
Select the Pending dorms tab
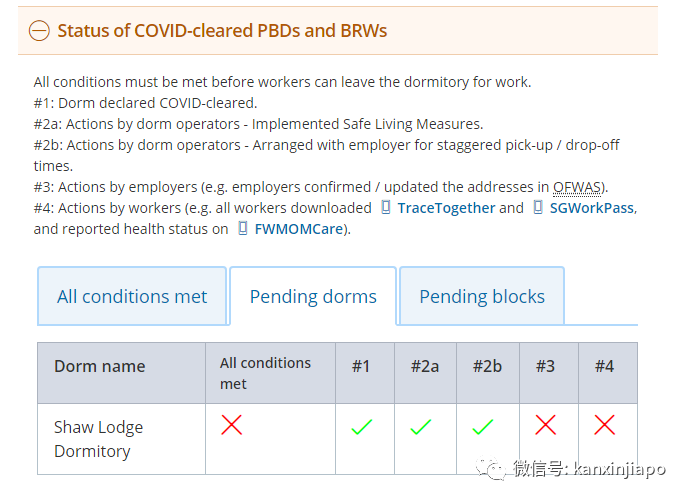pos(313,296)
